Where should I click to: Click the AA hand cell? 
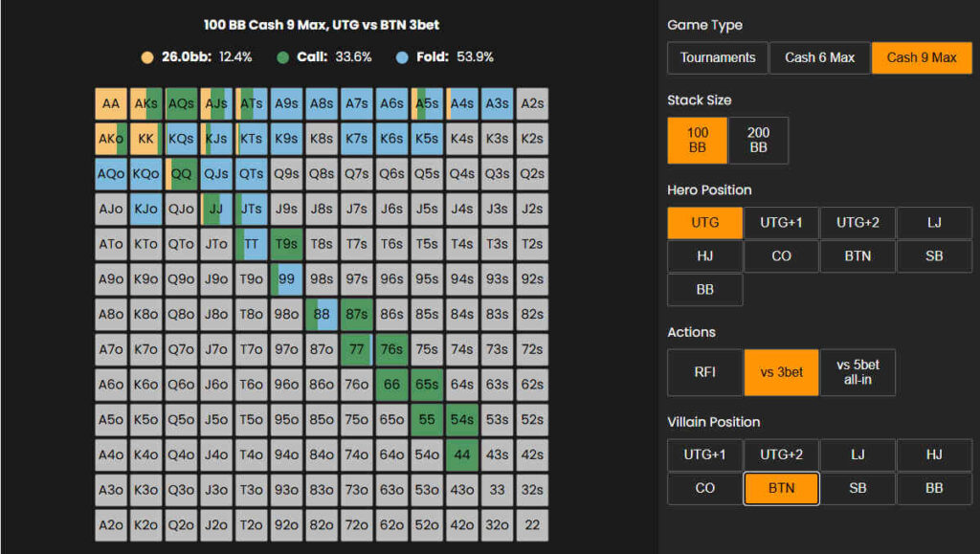pyautogui.click(x=111, y=103)
